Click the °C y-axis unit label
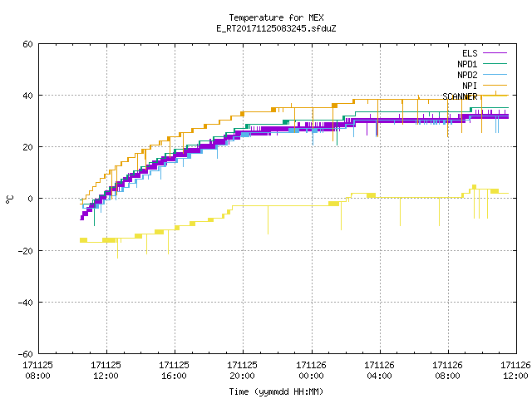This screenshot has height=399, width=532. click(x=9, y=199)
